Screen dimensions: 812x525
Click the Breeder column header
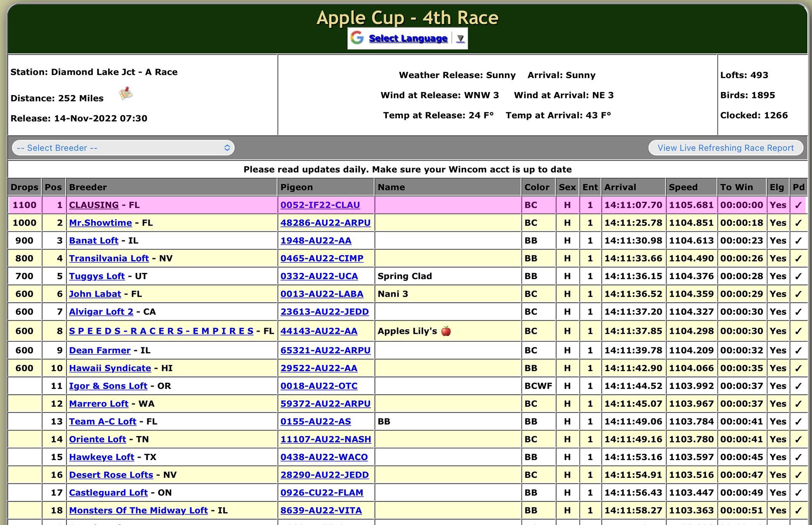pos(88,187)
